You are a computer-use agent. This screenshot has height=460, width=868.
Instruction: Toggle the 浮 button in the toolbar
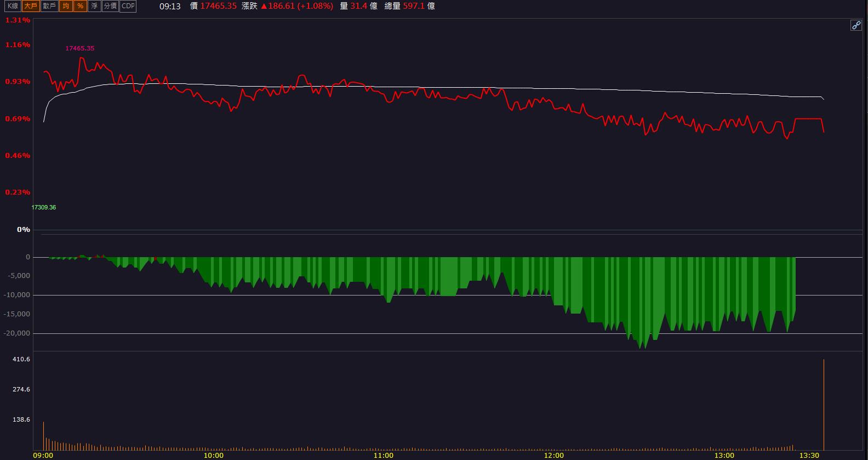click(94, 6)
